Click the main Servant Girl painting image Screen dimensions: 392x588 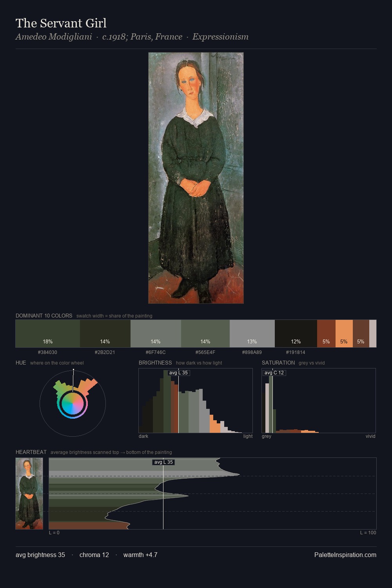[196, 178]
